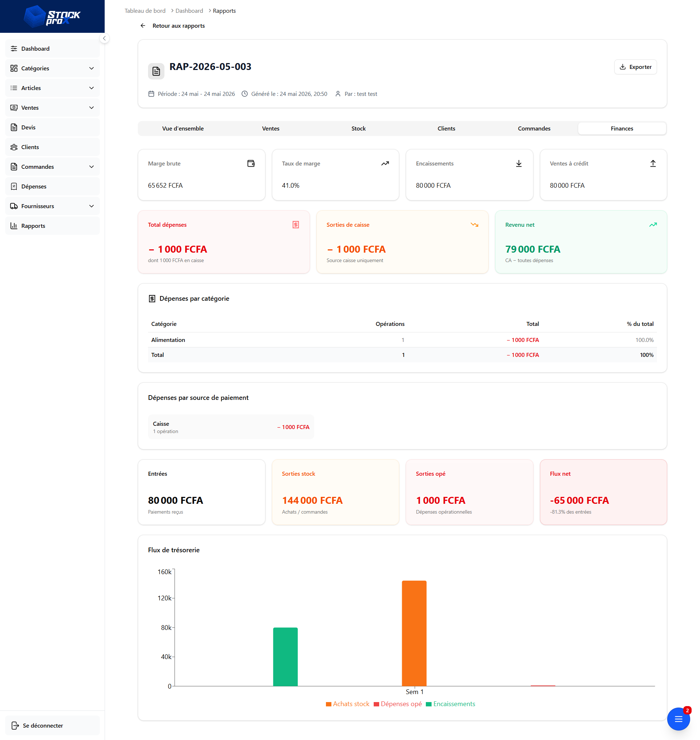This screenshot has height=740, width=700.
Task: Click the download arrow icon in Encaissements card
Action: (x=519, y=163)
